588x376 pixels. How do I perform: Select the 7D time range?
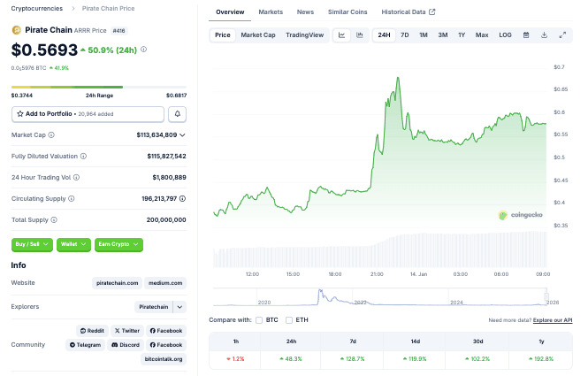405,35
